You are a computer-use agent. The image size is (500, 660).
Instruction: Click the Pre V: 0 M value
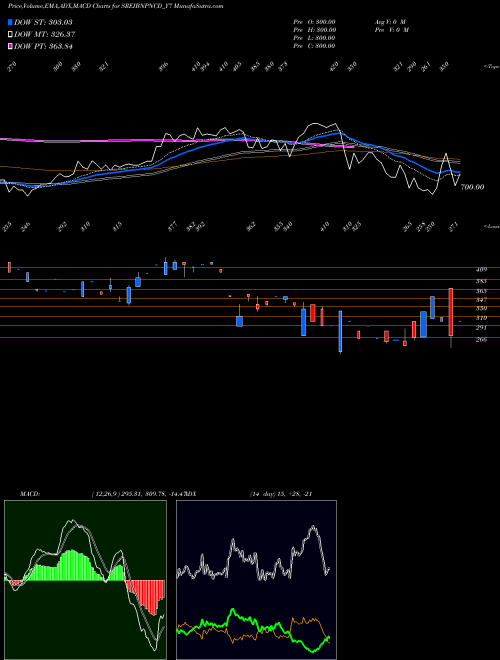392,30
